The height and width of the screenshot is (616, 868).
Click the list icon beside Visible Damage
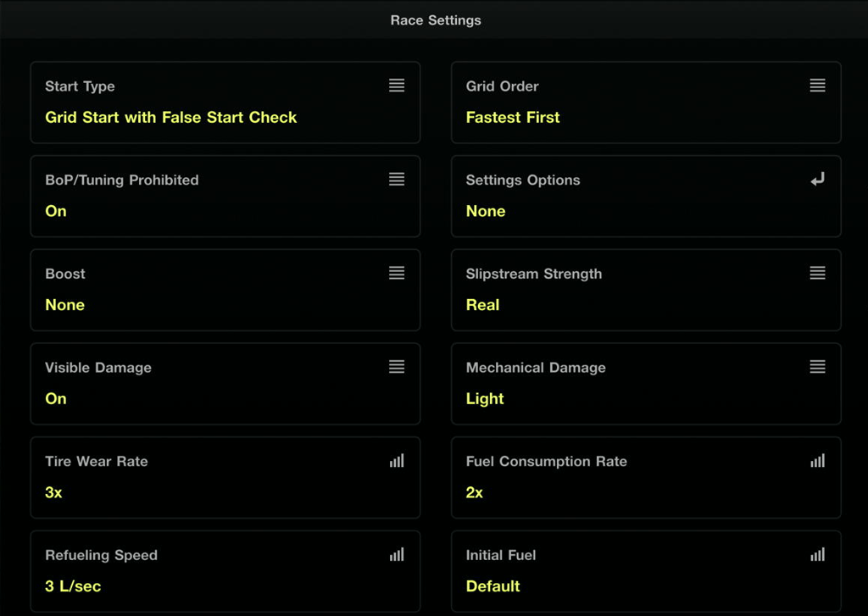click(x=397, y=367)
